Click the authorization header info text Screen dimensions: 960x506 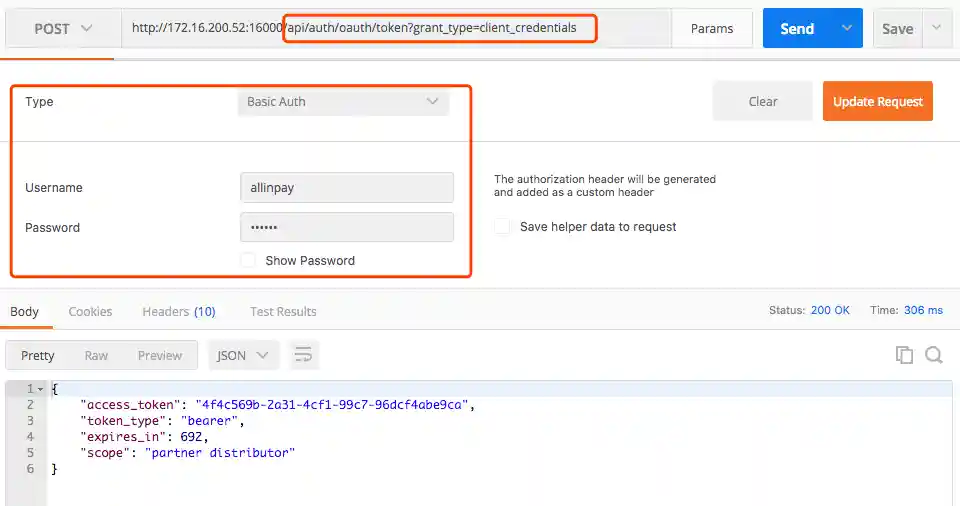click(x=605, y=186)
